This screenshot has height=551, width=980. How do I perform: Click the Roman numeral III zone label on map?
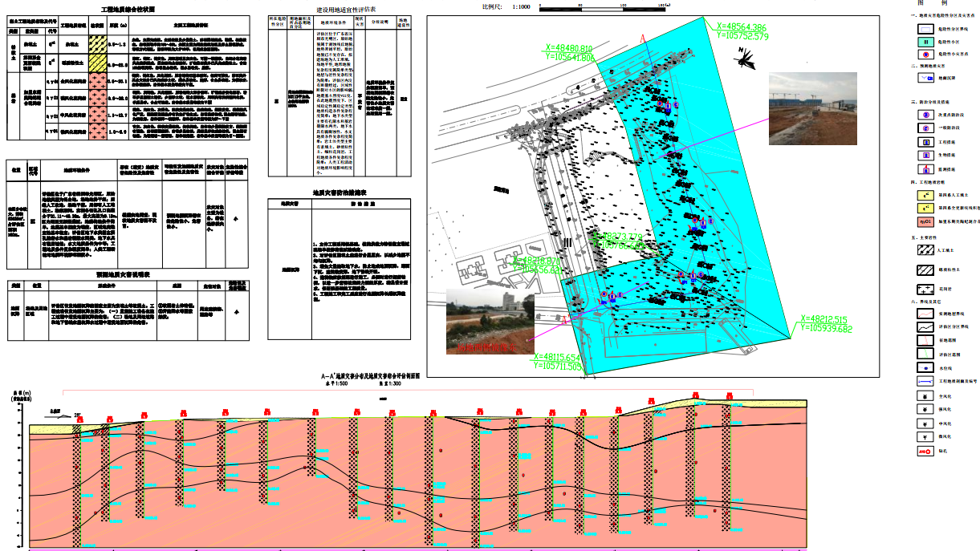566,241
